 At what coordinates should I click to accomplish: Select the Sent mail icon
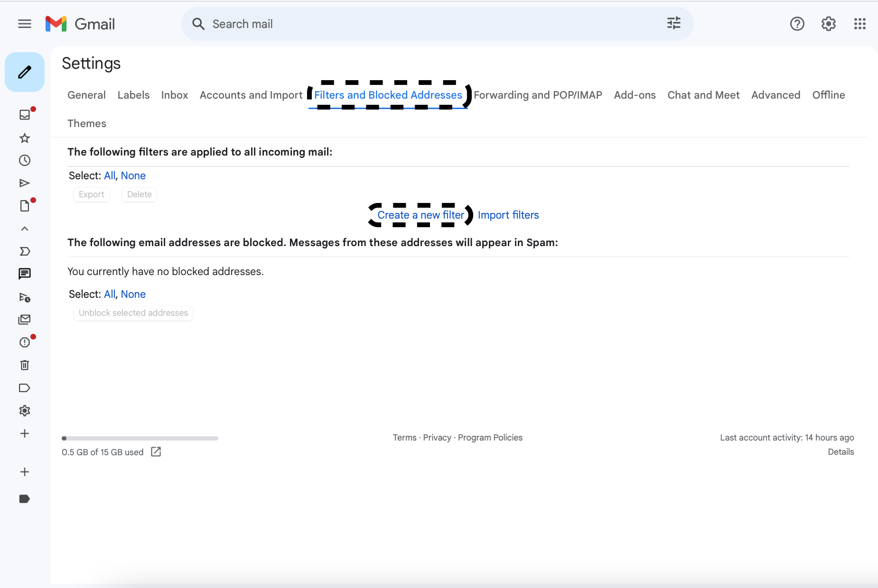point(25,183)
